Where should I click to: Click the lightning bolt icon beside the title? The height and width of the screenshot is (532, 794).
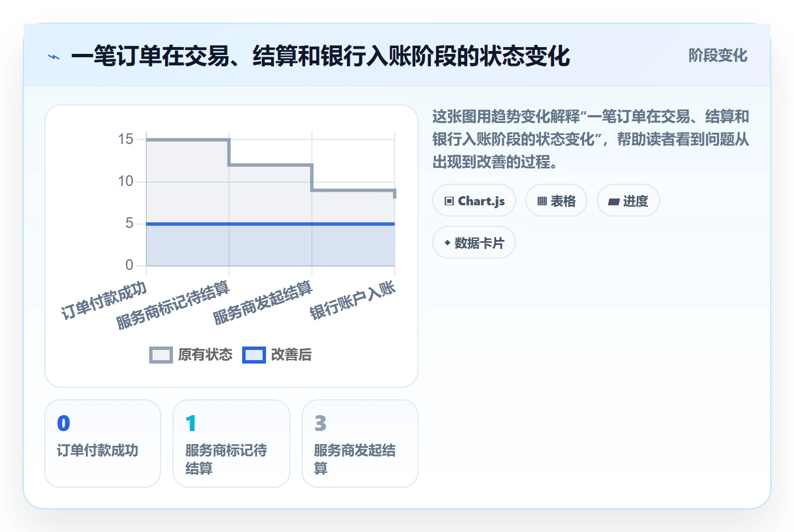point(54,57)
